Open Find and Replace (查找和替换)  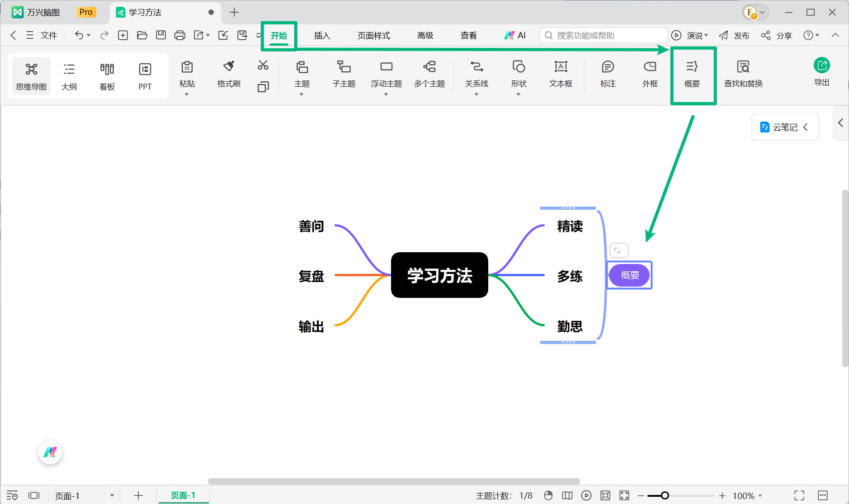coord(743,74)
